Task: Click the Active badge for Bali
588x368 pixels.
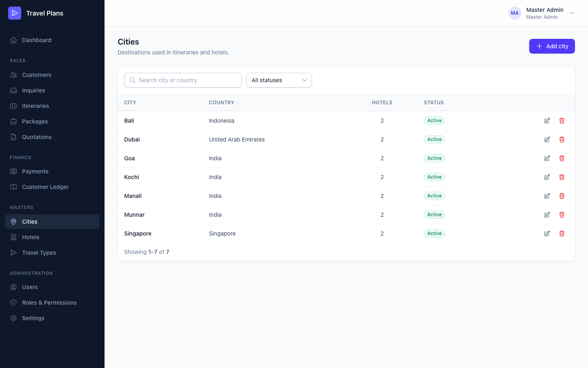Action: 434,121
